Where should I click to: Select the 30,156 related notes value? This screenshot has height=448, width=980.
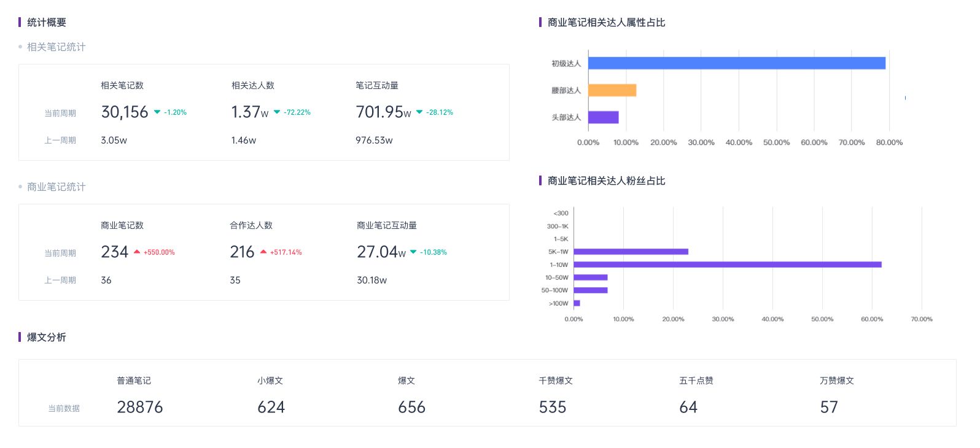pyautogui.click(x=125, y=112)
